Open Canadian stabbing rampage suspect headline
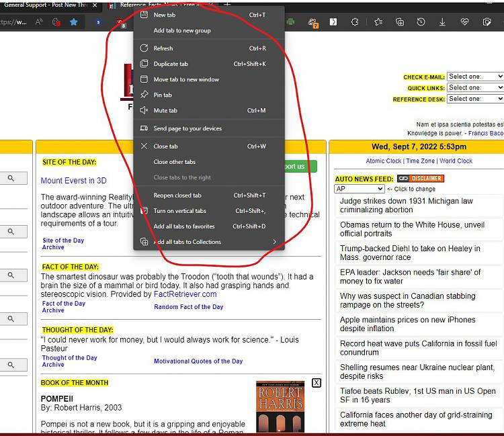504x436 pixels. tap(408, 300)
